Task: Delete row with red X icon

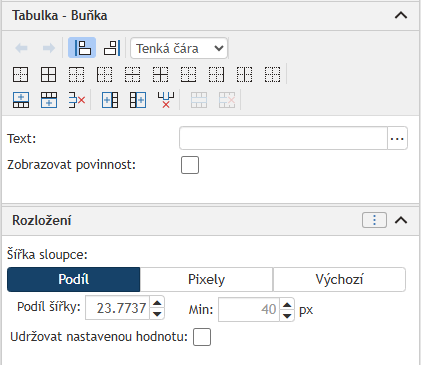Action: (x=77, y=100)
